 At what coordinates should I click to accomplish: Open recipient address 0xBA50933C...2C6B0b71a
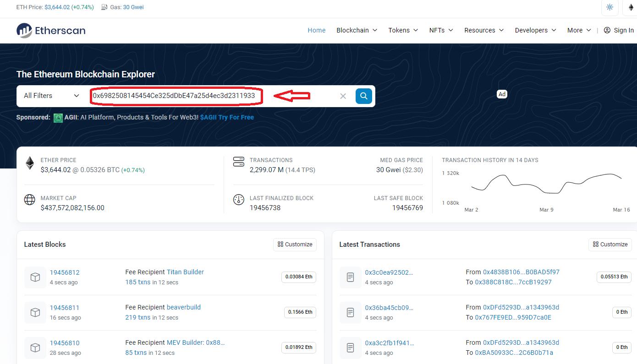(x=514, y=353)
